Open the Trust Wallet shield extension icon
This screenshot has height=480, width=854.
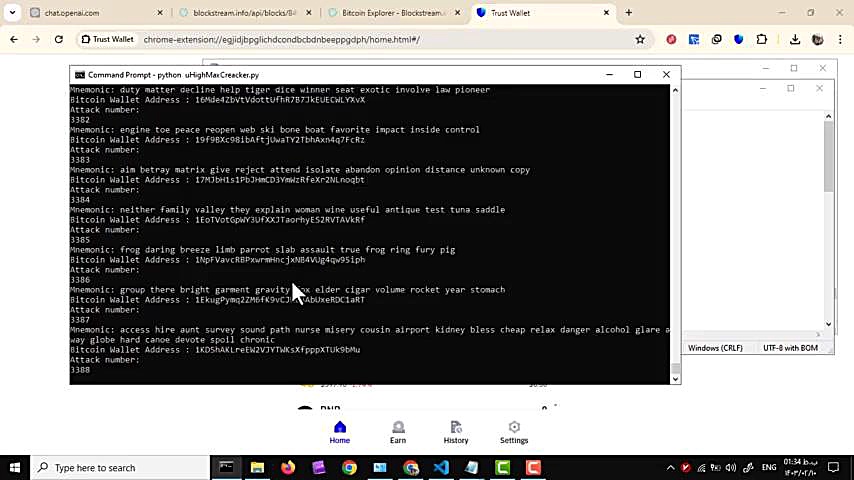[739, 39]
